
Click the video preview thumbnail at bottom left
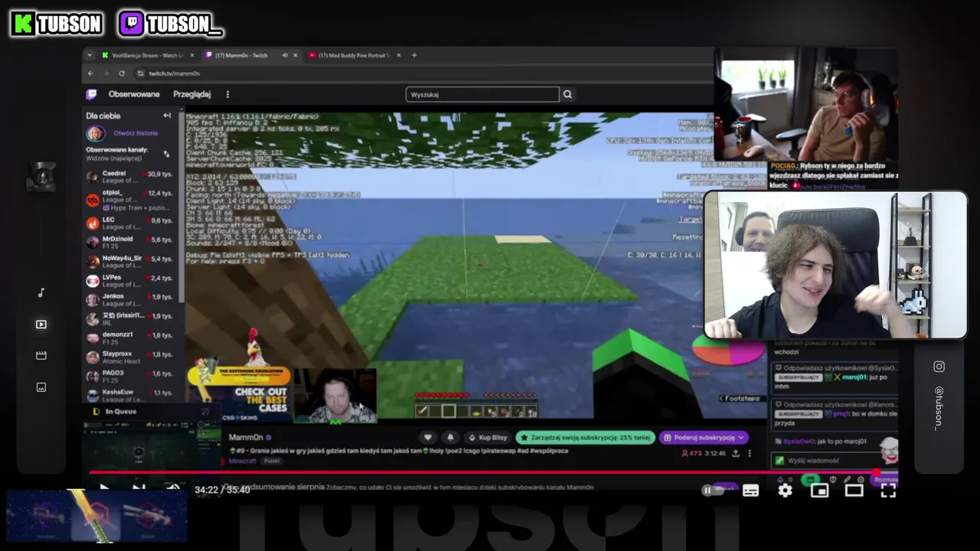tap(96, 517)
